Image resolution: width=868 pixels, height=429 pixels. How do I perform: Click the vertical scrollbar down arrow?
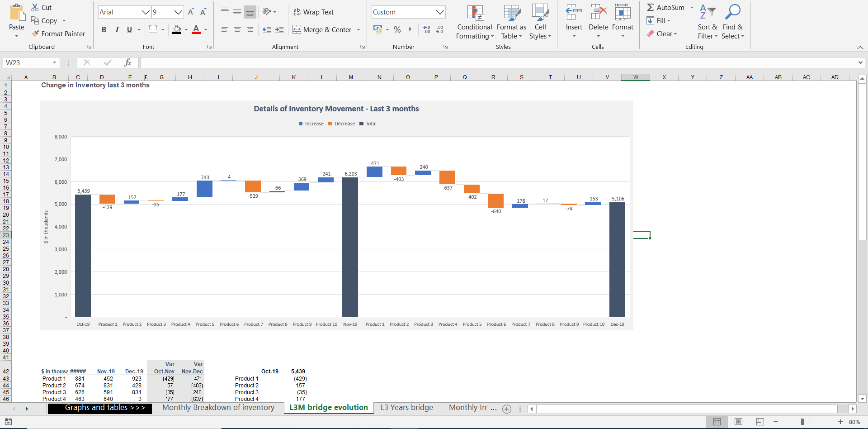tap(862, 399)
